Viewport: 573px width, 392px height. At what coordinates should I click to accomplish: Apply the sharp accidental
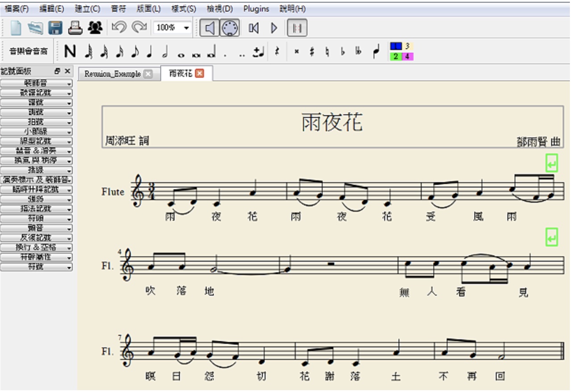tap(312, 52)
